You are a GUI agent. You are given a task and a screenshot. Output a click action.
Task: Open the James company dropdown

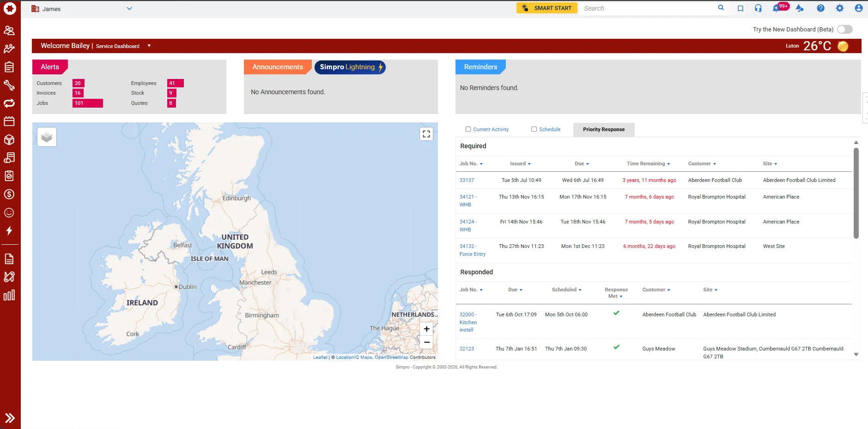coord(82,9)
